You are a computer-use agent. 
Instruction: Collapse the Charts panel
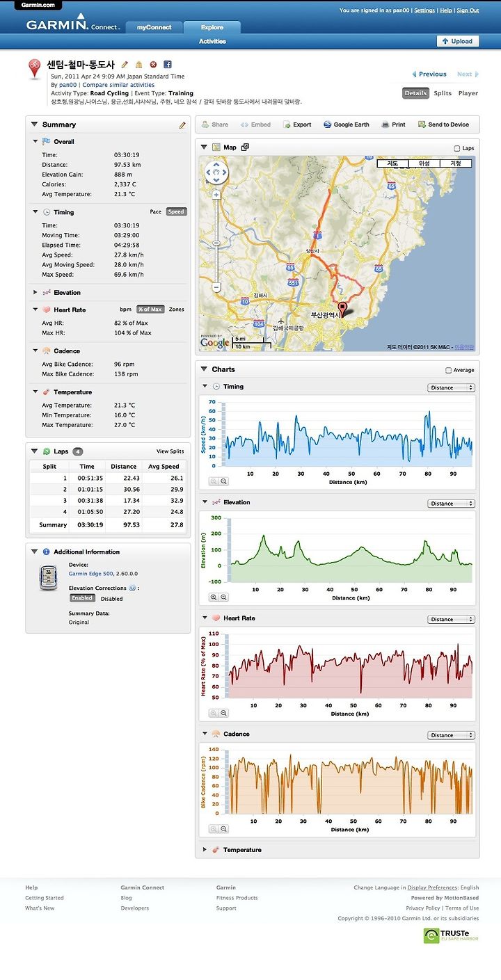click(204, 369)
